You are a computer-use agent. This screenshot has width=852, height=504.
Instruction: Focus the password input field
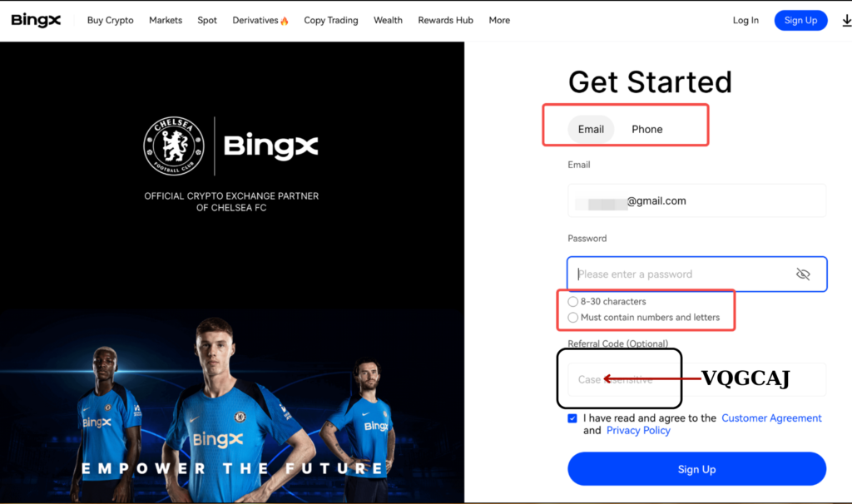coord(696,274)
